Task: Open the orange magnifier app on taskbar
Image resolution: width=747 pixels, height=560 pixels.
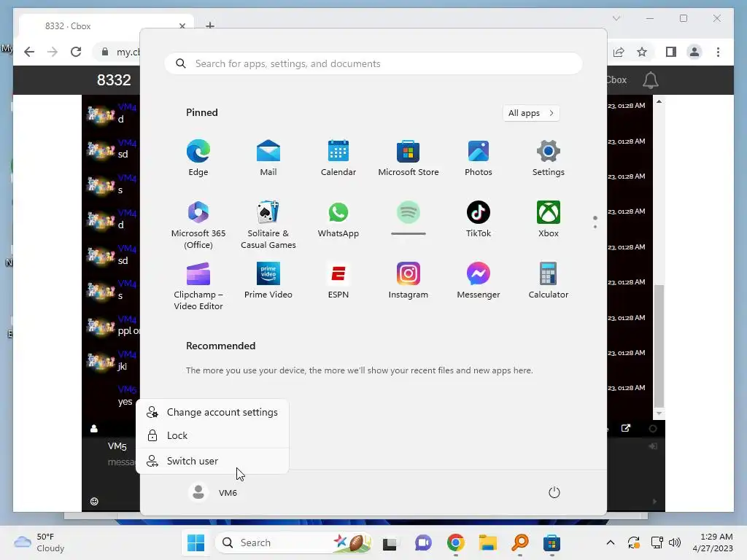Action: pyautogui.click(x=519, y=542)
